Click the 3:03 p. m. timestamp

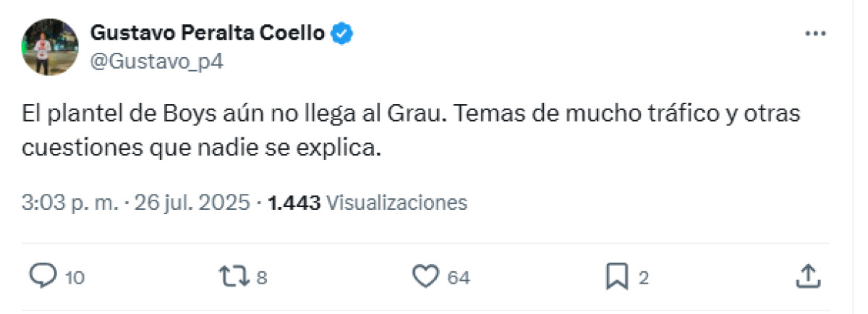point(69,203)
